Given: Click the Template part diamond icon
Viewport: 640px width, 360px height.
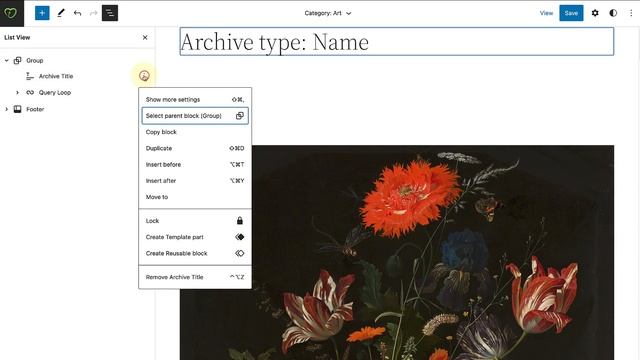Looking at the screenshot, I should [240, 237].
